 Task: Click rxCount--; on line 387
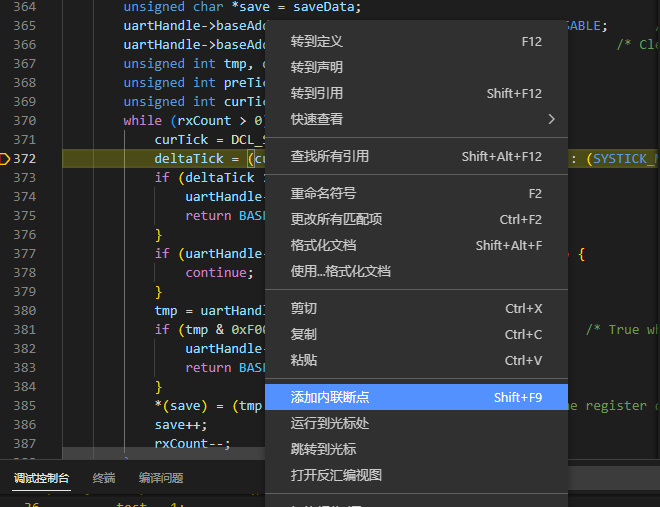click(x=192, y=443)
